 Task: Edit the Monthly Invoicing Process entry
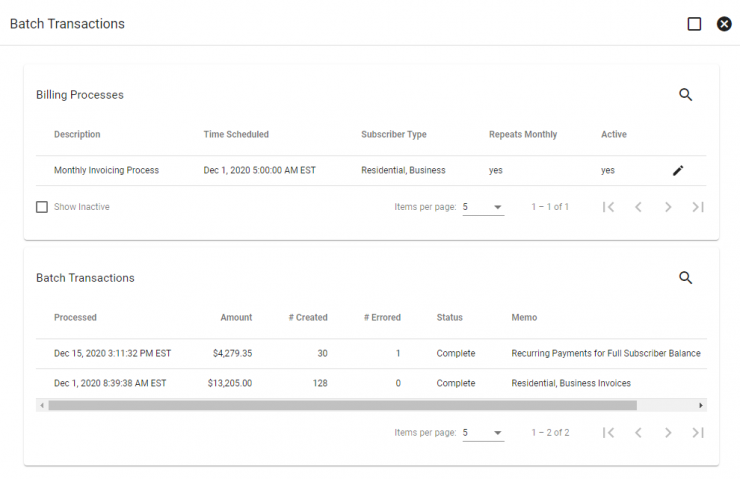click(x=678, y=170)
